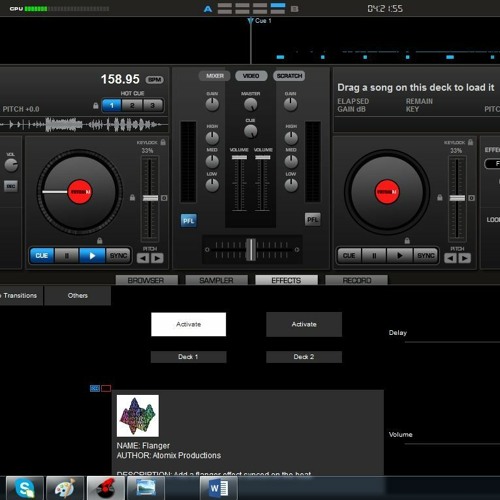The image size is (500, 500).
Task: Click the deck A indicator icon
Action: pos(208,9)
